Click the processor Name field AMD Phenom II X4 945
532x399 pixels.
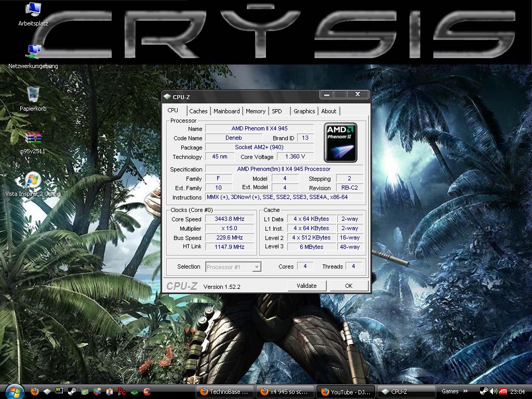(x=260, y=129)
